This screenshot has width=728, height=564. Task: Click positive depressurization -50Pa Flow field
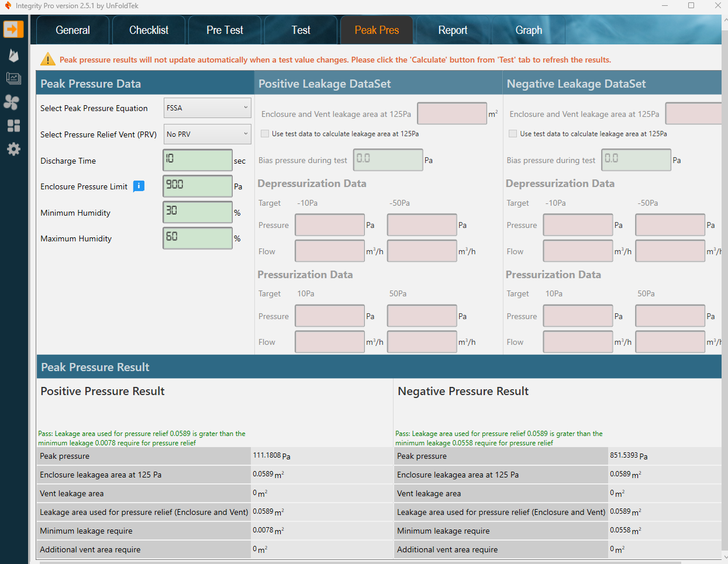coord(422,251)
